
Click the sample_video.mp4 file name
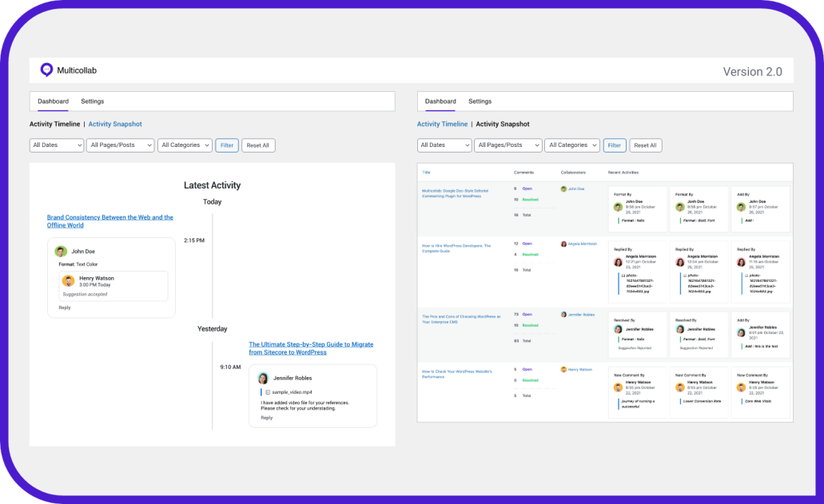tap(293, 392)
